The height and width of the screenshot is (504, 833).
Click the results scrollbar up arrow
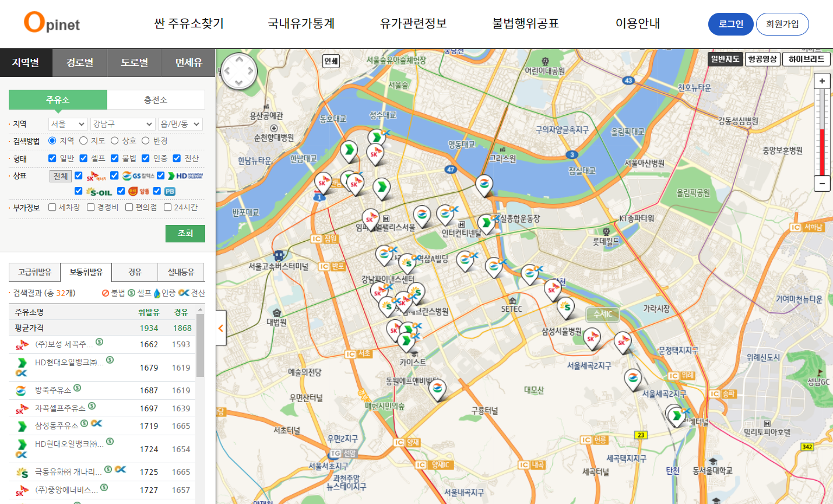[x=201, y=309]
